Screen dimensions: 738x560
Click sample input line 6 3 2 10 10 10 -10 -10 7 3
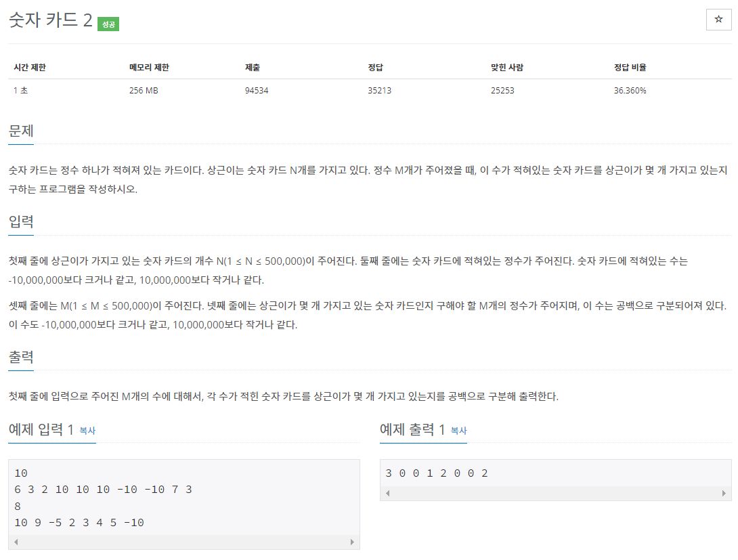103,490
